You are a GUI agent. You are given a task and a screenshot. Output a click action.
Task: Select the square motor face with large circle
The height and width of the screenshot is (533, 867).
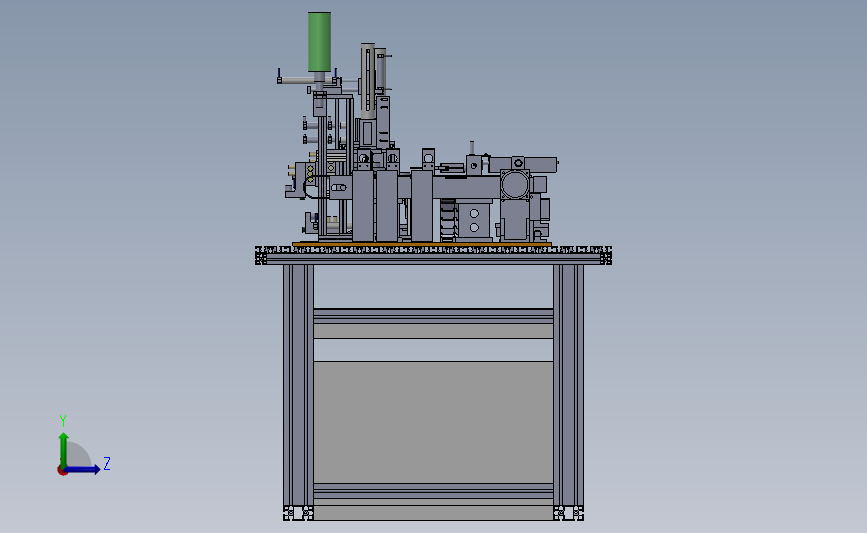(515, 185)
